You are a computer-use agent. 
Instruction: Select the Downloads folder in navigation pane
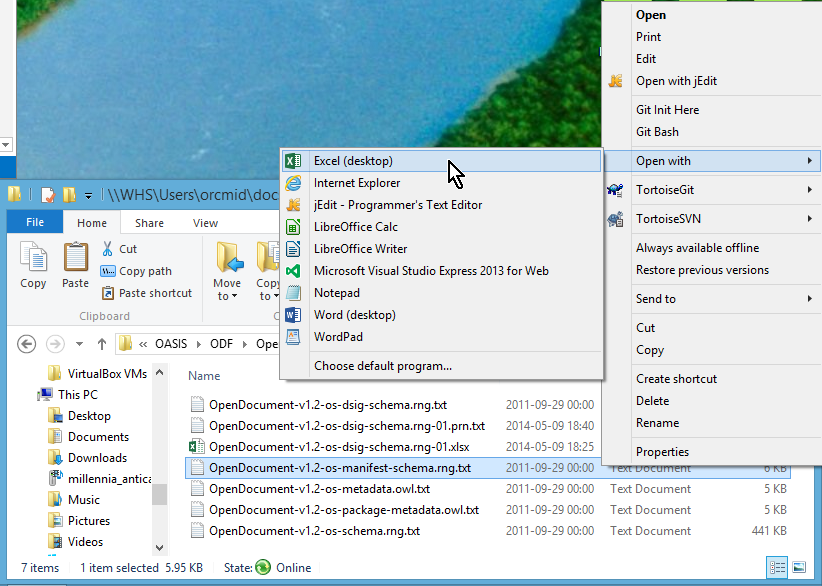(97, 458)
